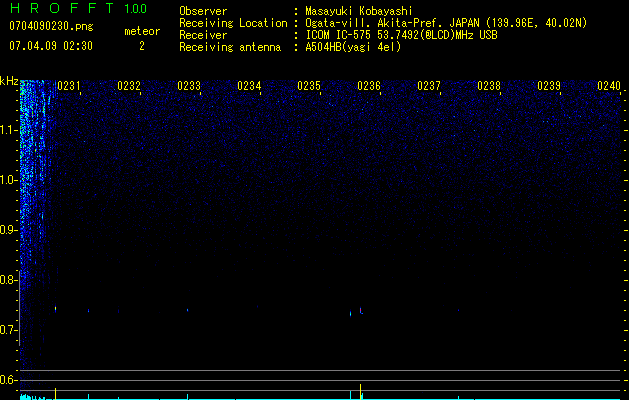This screenshot has height=400, width=629.
Task: Click the Observer field label
Action: (x=203, y=11)
